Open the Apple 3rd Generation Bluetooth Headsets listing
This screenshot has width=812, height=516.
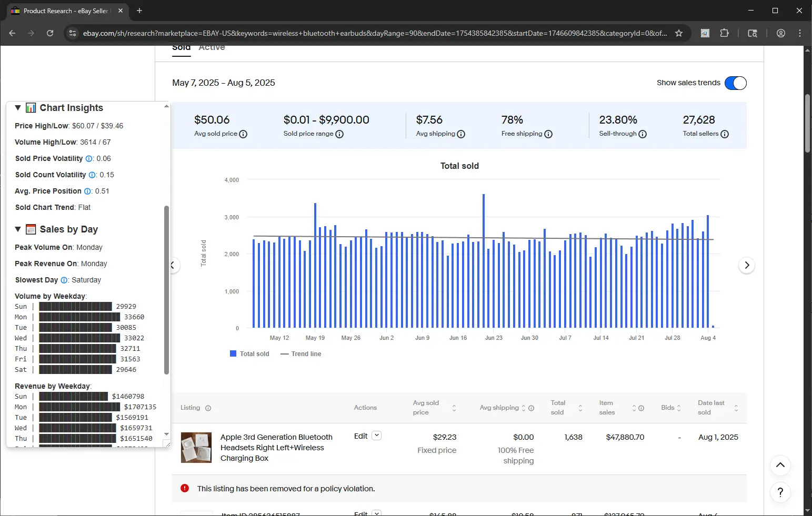(x=276, y=448)
